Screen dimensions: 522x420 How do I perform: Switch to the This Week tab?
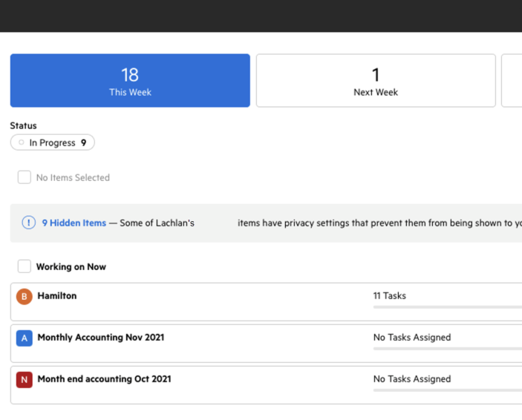pyautogui.click(x=130, y=80)
